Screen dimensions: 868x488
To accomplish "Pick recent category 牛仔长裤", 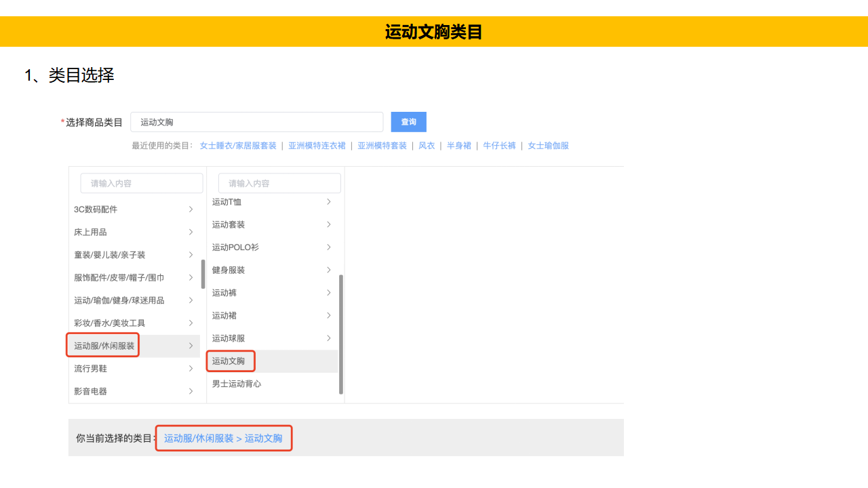I will coord(499,146).
